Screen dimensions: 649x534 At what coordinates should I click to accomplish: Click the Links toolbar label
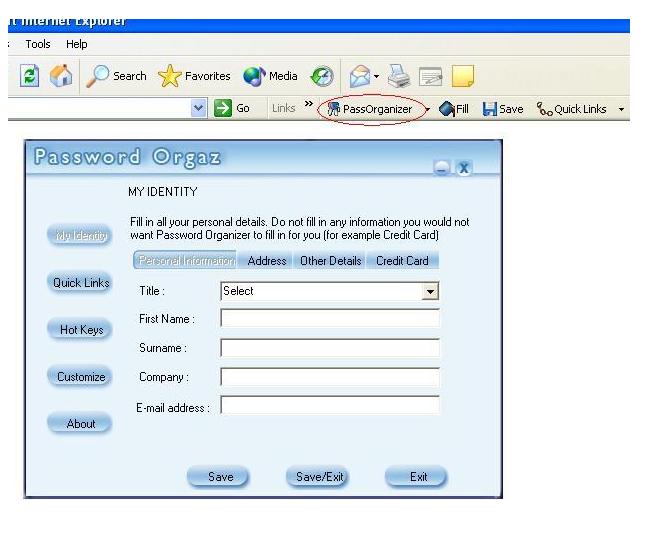coord(284,108)
